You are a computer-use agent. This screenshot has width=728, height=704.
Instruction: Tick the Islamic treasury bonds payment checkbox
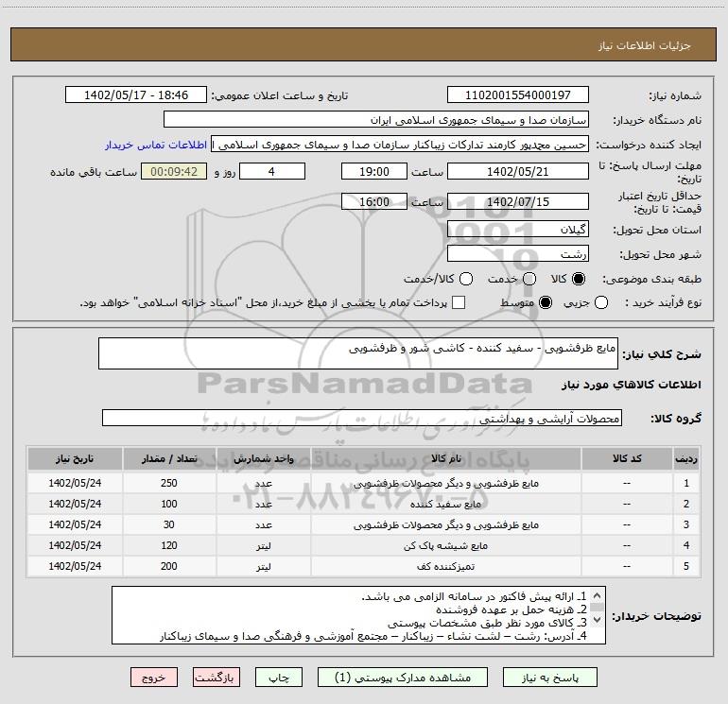click(x=459, y=302)
